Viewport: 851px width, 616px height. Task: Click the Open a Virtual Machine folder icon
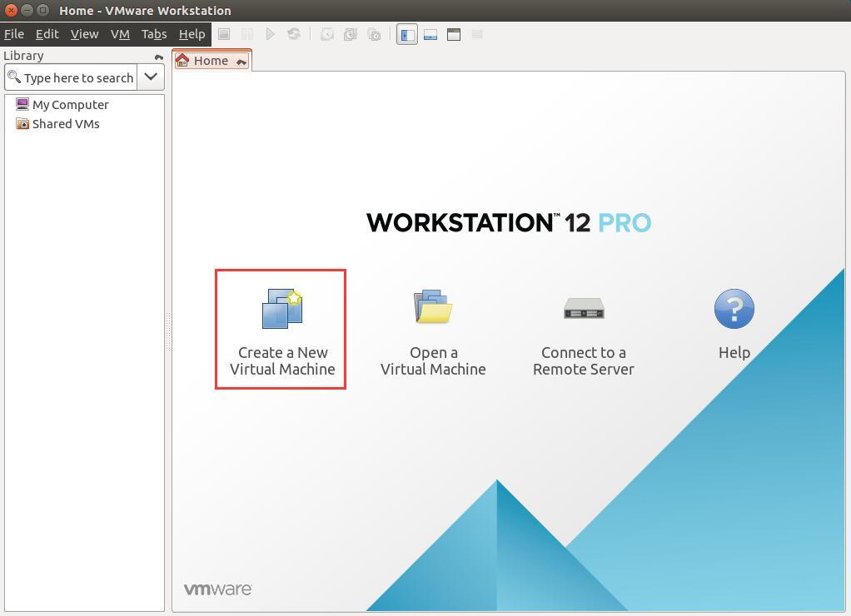click(432, 306)
